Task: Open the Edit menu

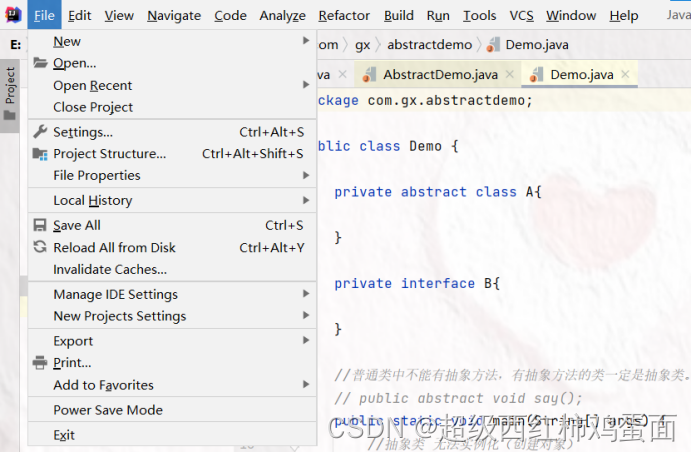Action: coord(79,15)
